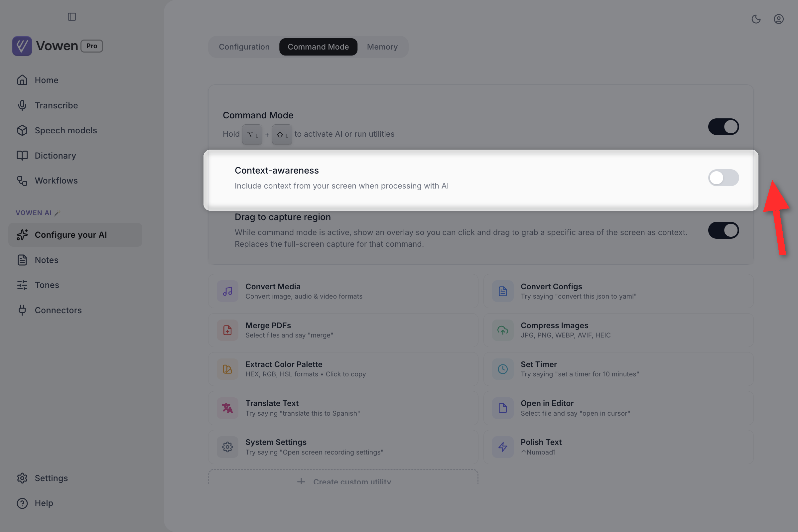Switch to the Configuration tab
Screen dimensions: 798x532
pyautogui.click(x=244, y=47)
